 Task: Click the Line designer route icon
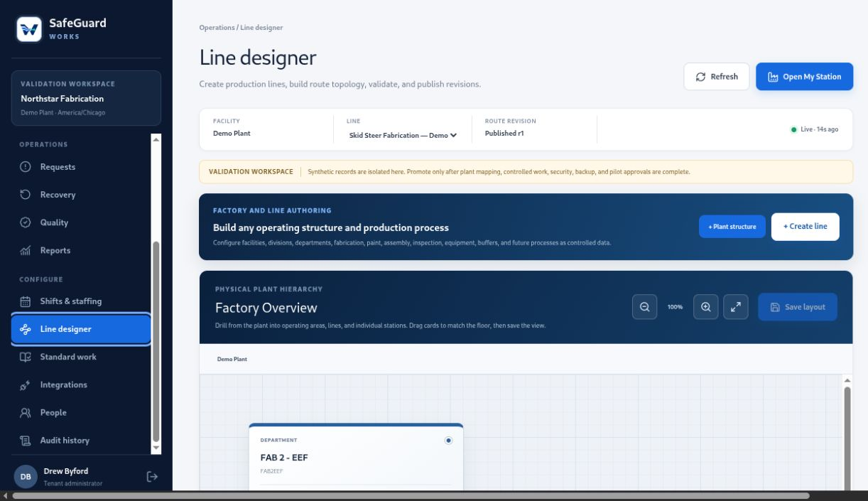tap(26, 329)
